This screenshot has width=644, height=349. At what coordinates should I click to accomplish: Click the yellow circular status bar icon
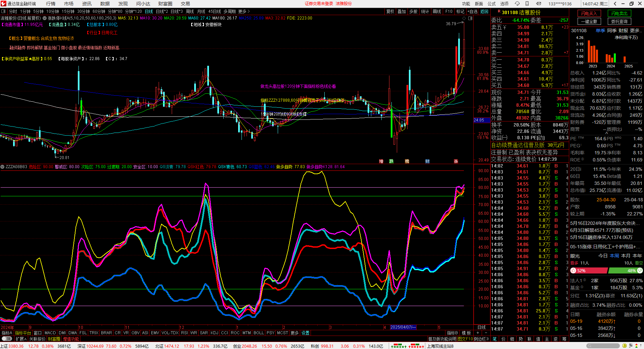tap(624, 346)
